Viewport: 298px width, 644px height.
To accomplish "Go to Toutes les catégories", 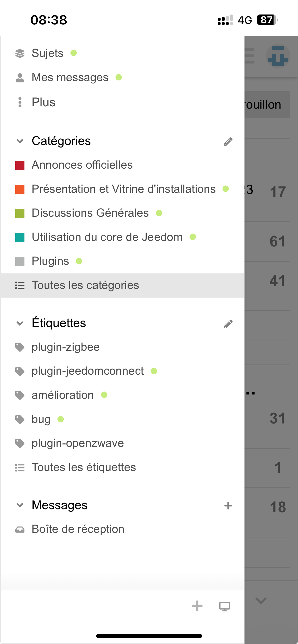I will pyautogui.click(x=85, y=285).
